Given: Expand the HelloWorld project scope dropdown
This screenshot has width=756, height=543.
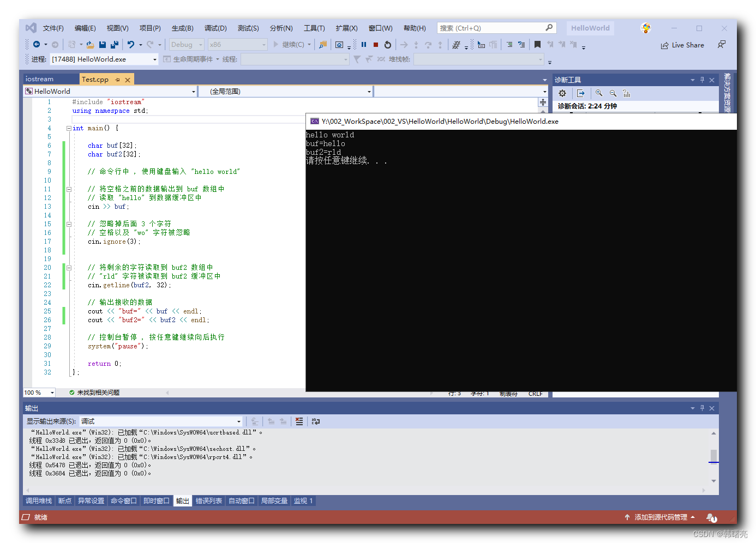Looking at the screenshot, I should point(110,92).
